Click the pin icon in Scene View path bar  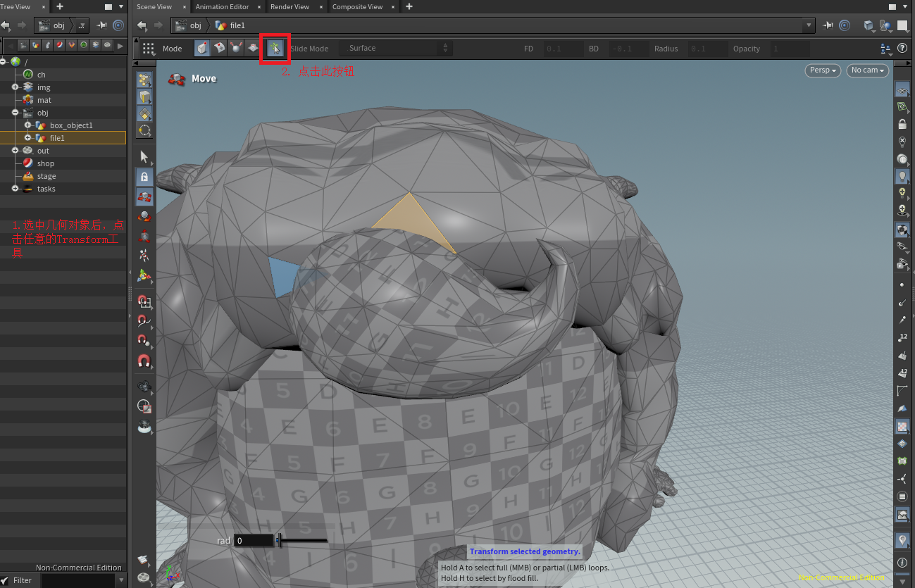pos(828,25)
